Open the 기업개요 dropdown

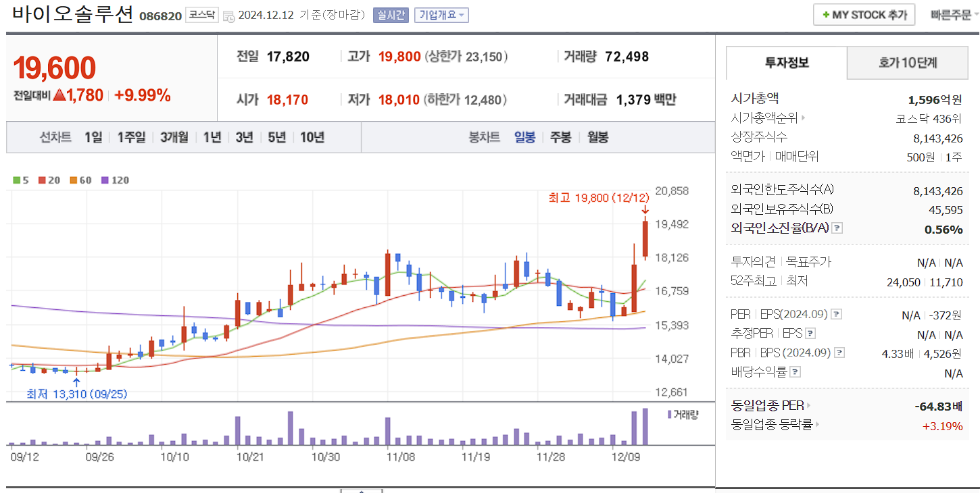[x=441, y=14]
